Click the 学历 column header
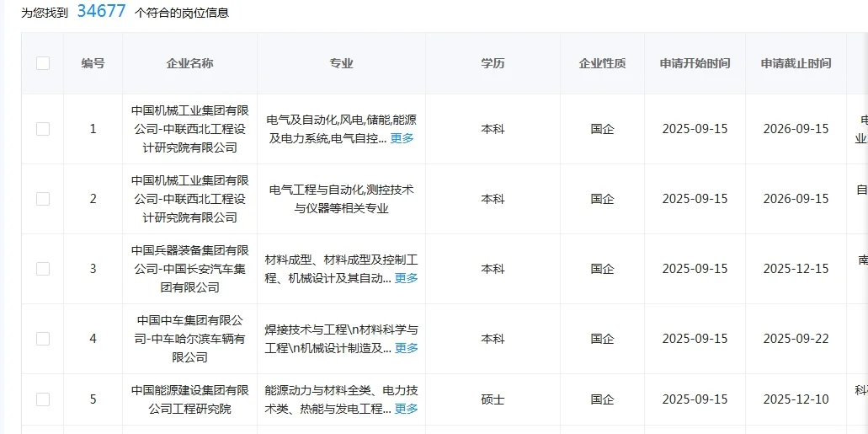The image size is (868, 434). 493,63
